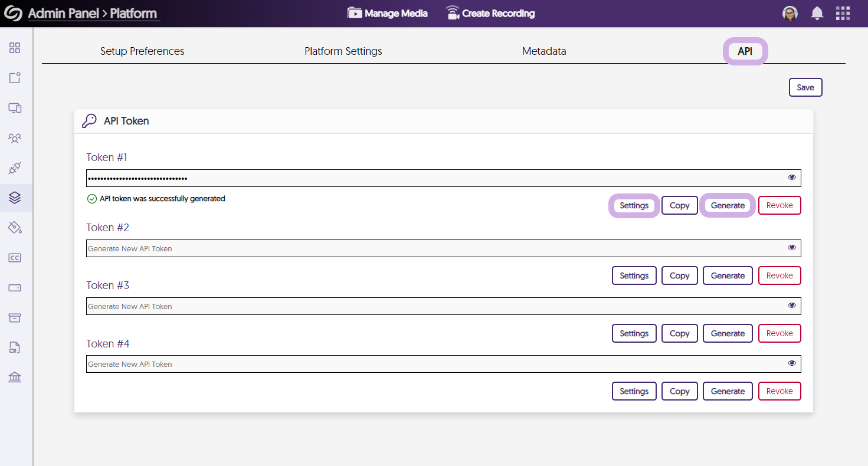Click the archive box sidebar icon

[x=15, y=318]
